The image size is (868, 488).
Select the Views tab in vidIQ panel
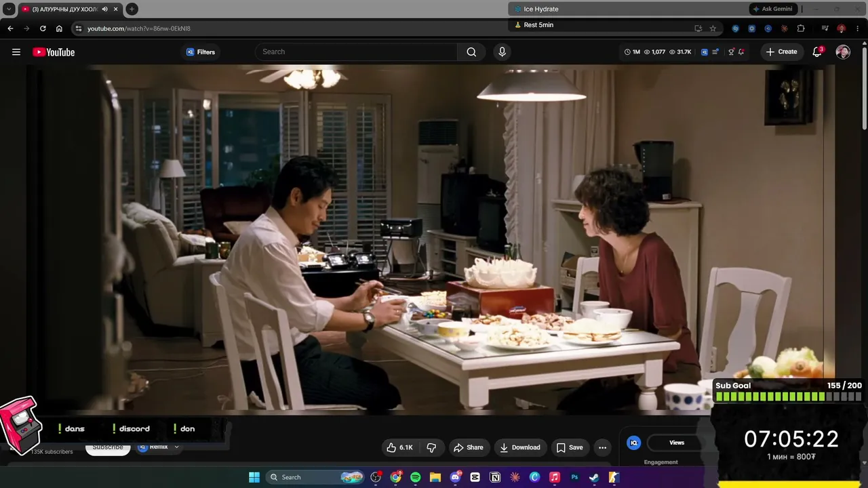click(x=677, y=443)
